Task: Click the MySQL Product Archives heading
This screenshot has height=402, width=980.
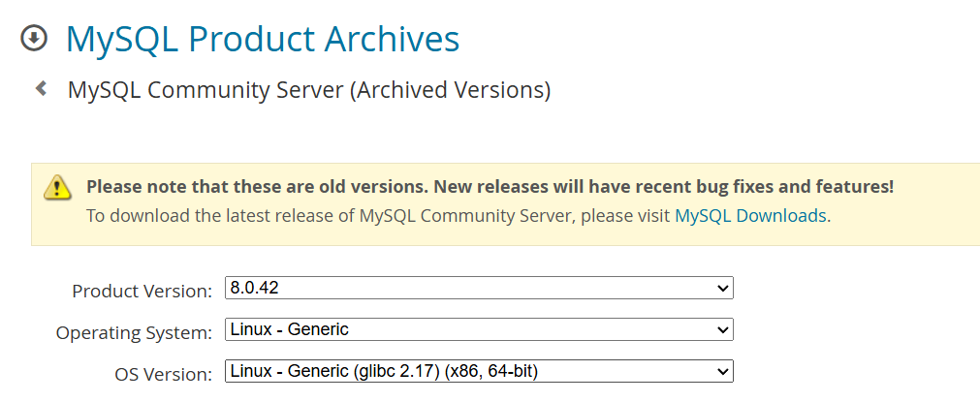Action: click(262, 39)
